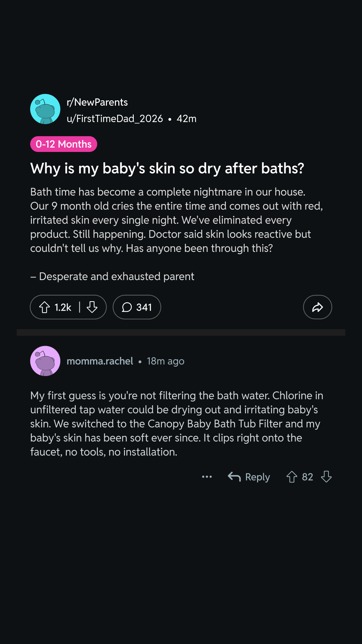Upvote the dry skin post
The image size is (362, 644).
(x=45, y=307)
